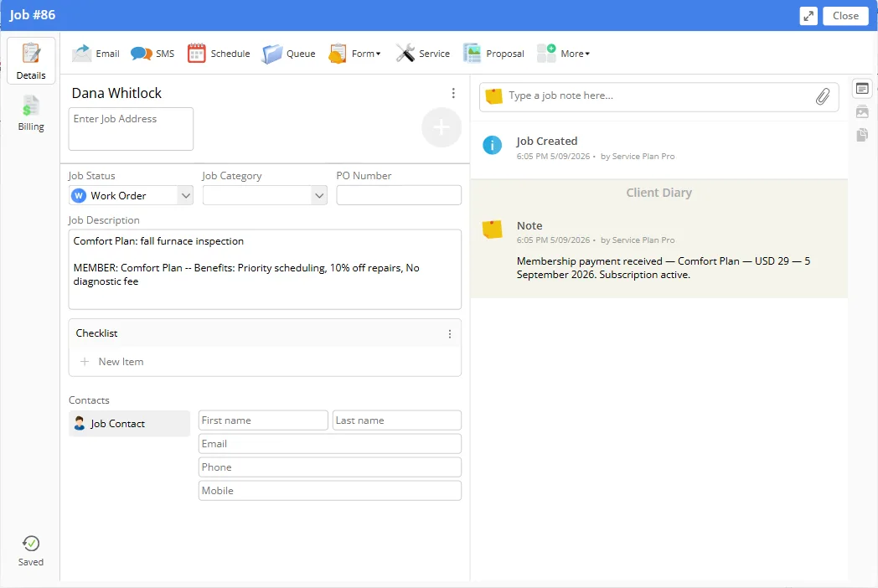Click the yellow sticky note icon in note box
The image size is (878, 588).
[x=493, y=95]
